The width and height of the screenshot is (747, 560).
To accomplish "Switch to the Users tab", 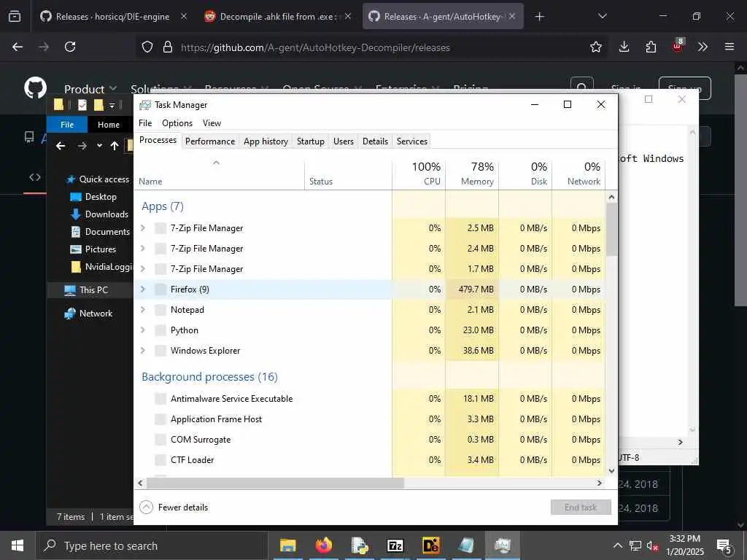I will [x=344, y=141].
